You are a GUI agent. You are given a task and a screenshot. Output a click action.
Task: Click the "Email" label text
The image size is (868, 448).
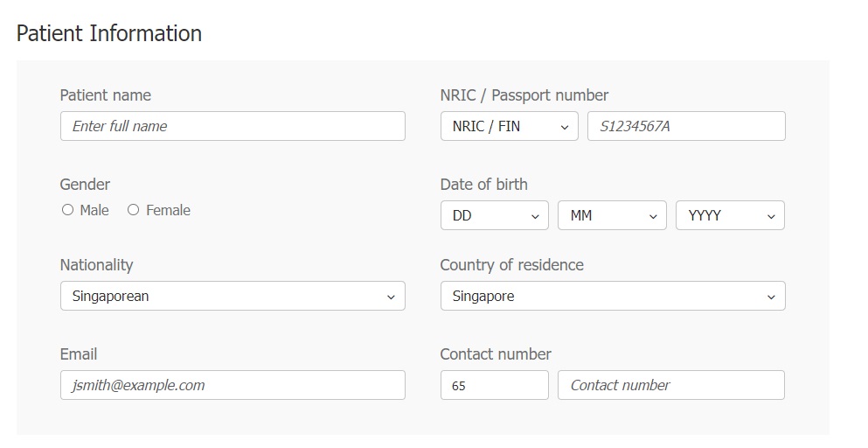[x=79, y=354]
